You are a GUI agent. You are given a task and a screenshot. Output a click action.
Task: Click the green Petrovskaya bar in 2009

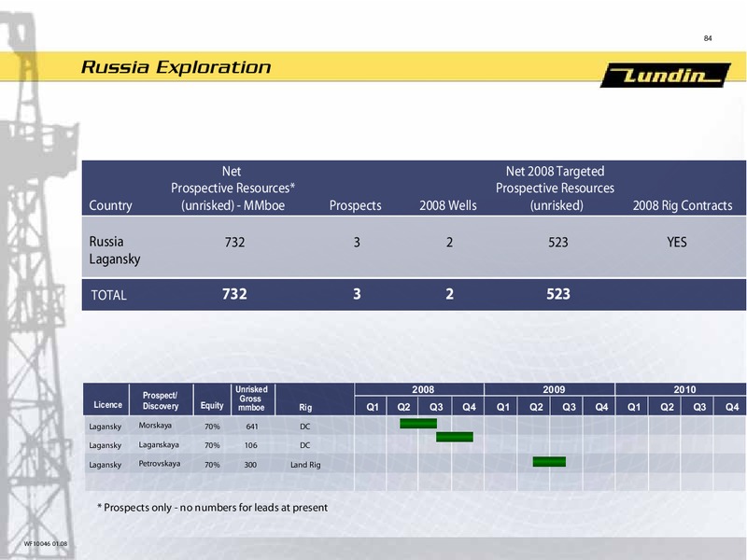point(549,461)
